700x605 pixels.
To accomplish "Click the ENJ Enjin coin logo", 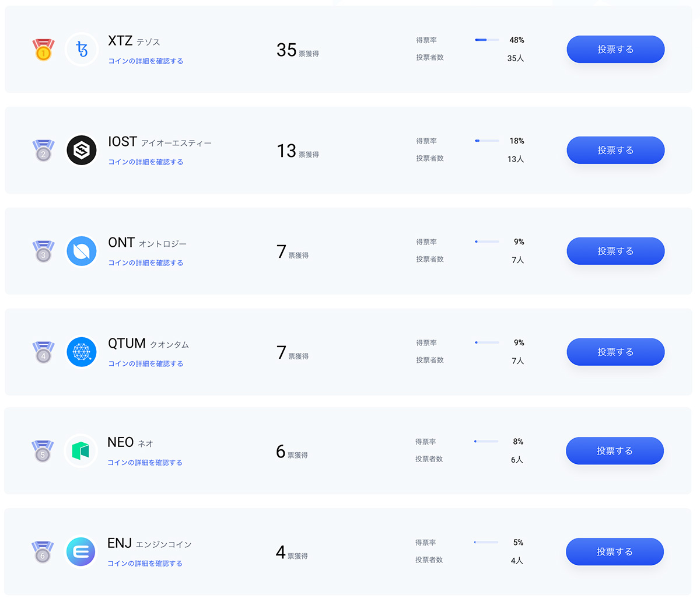I will pos(81,552).
